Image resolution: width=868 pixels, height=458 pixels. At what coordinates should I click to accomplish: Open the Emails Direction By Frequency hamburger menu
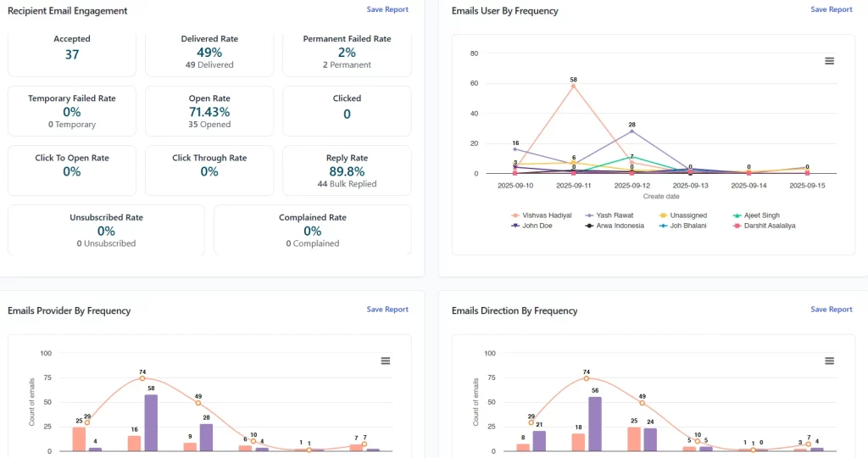click(x=829, y=361)
